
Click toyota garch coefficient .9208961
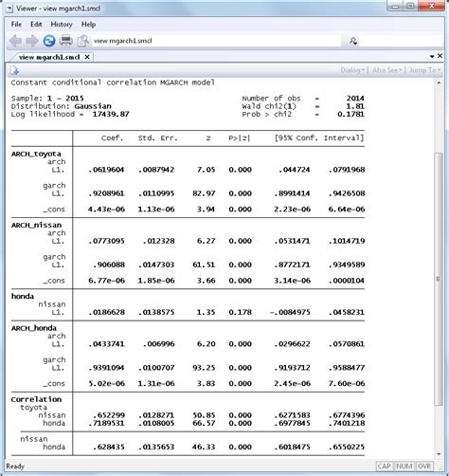(106, 193)
